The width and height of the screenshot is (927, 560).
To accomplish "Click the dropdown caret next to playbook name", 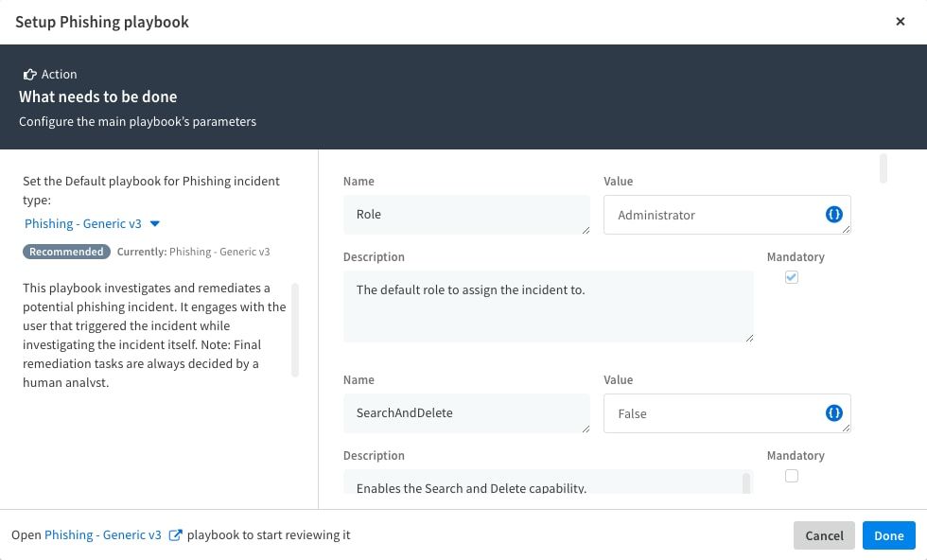I will tap(155, 224).
